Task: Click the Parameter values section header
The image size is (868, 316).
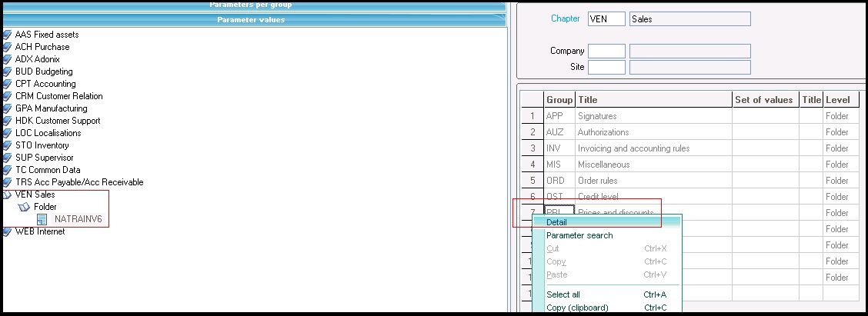Action: click(x=251, y=19)
